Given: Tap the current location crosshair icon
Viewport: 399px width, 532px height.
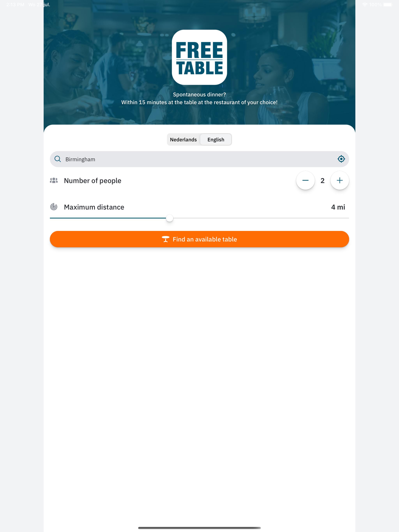Looking at the screenshot, I should [341, 159].
